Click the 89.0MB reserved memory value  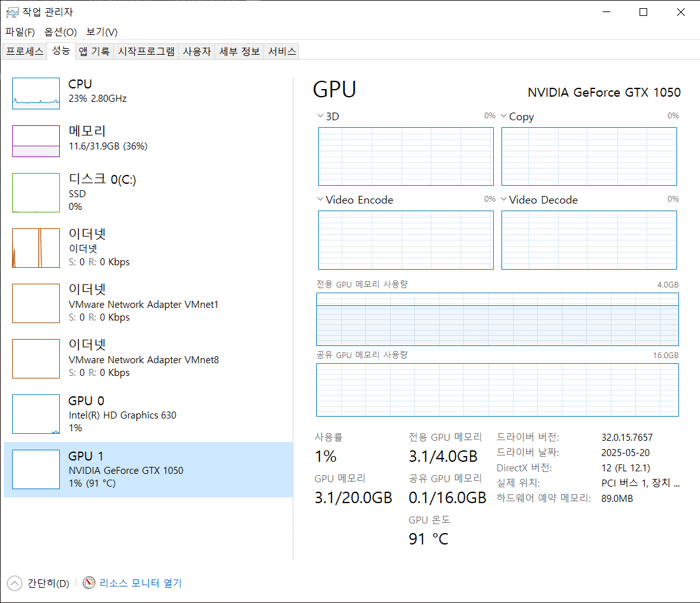tap(617, 499)
